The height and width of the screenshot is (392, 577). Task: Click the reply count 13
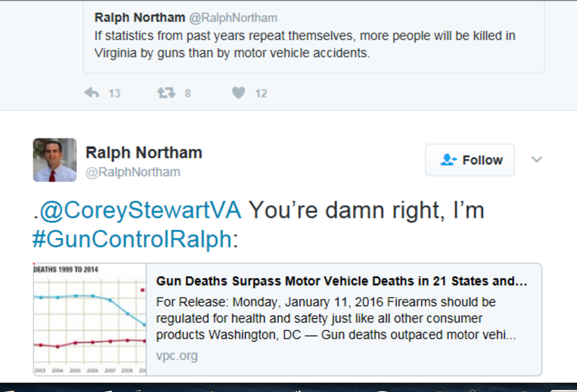click(114, 93)
